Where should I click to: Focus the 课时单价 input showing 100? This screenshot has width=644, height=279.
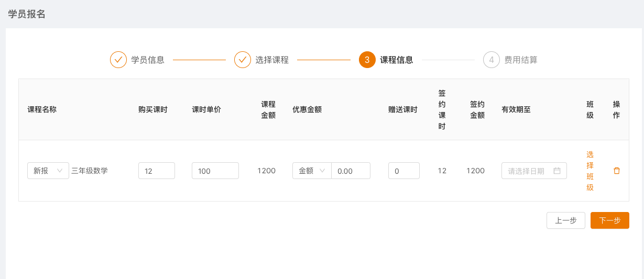click(x=215, y=171)
